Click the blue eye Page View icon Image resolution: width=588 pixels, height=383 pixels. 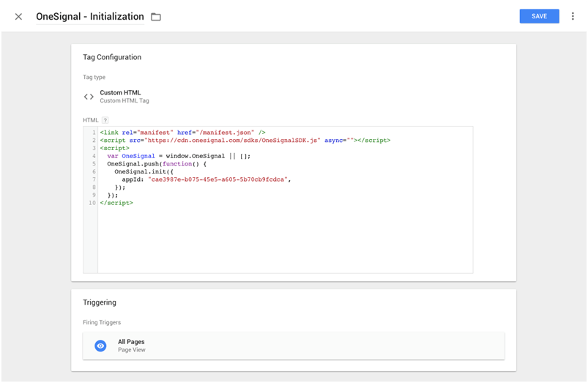[x=100, y=346]
